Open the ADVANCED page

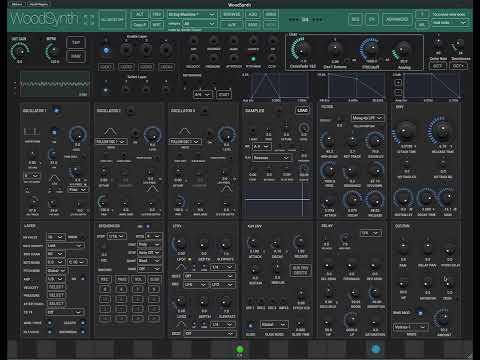[397, 20]
